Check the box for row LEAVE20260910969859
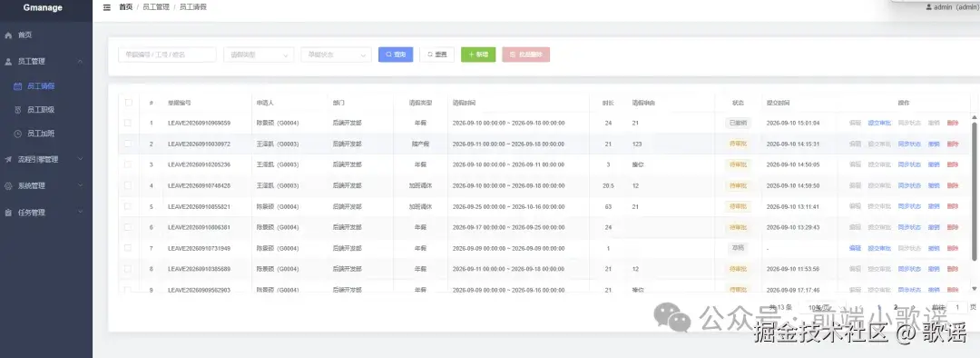Viewport: 980px width, 358px height. [x=128, y=123]
